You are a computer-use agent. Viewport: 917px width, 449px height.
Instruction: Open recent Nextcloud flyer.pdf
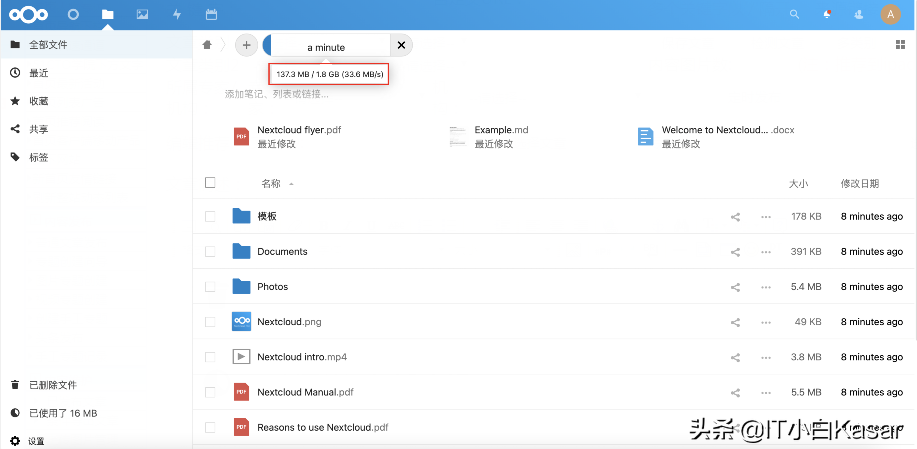pyautogui.click(x=287, y=136)
